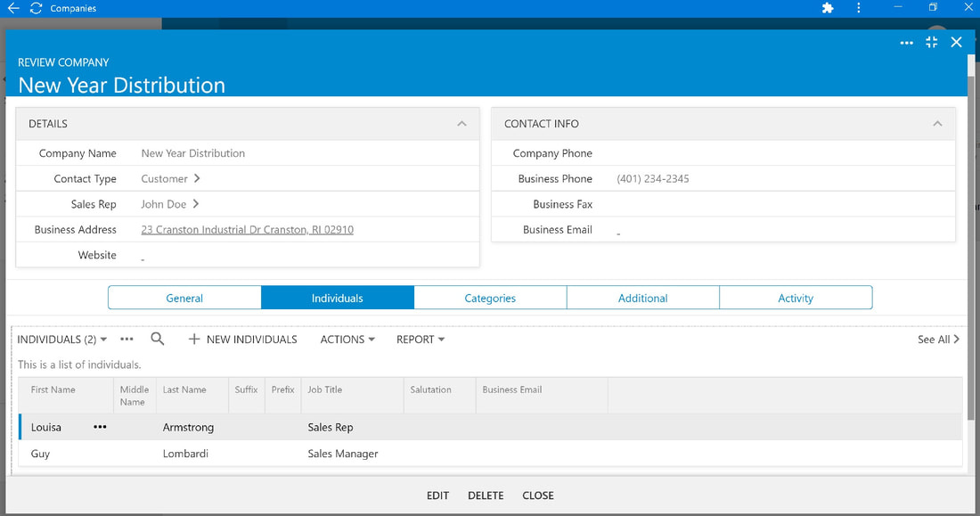This screenshot has height=516, width=980.
Task: Open the John Doe sales rep chevron
Action: [x=196, y=204]
